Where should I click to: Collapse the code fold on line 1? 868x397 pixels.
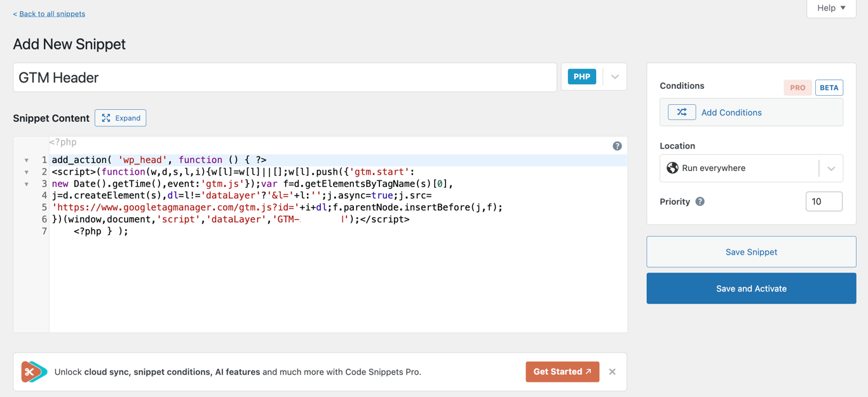tap(25, 160)
